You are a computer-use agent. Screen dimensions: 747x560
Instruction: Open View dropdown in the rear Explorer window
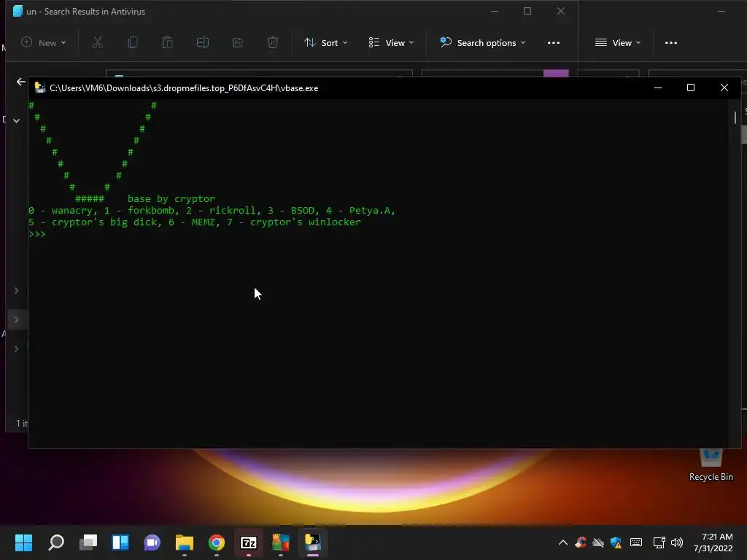618,43
